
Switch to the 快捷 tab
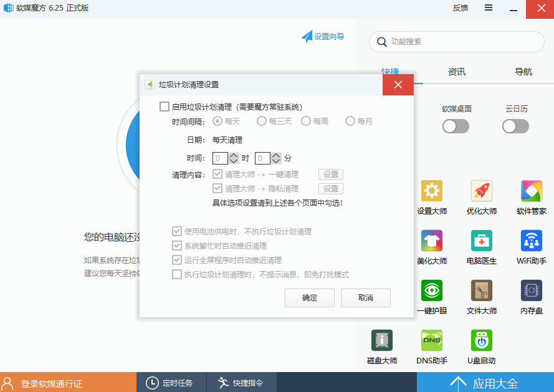[390, 72]
